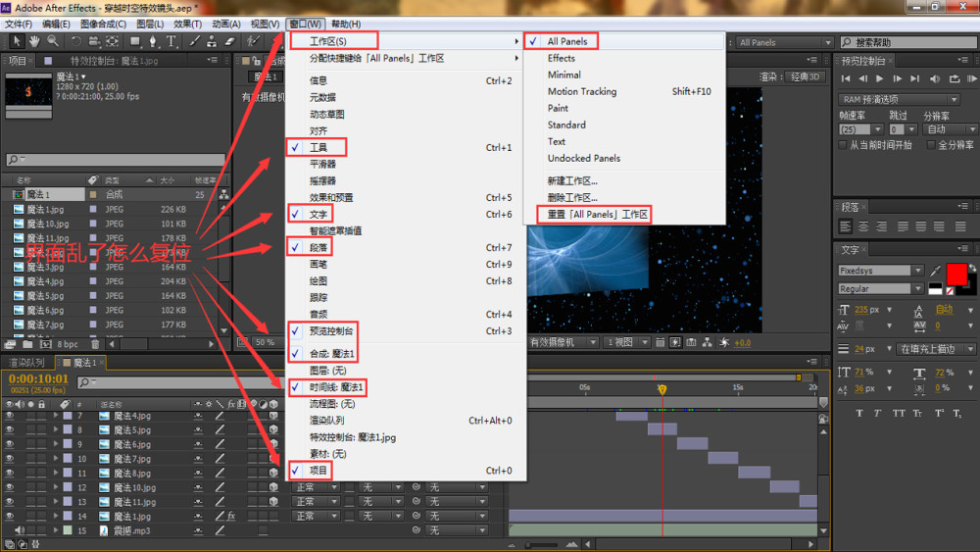
Task: Toggle loop option in preview panel
Action: point(955,78)
